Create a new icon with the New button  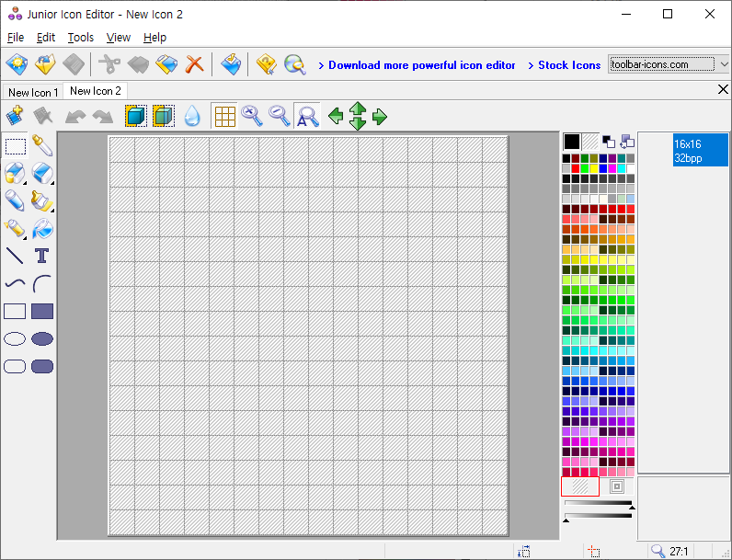17,64
